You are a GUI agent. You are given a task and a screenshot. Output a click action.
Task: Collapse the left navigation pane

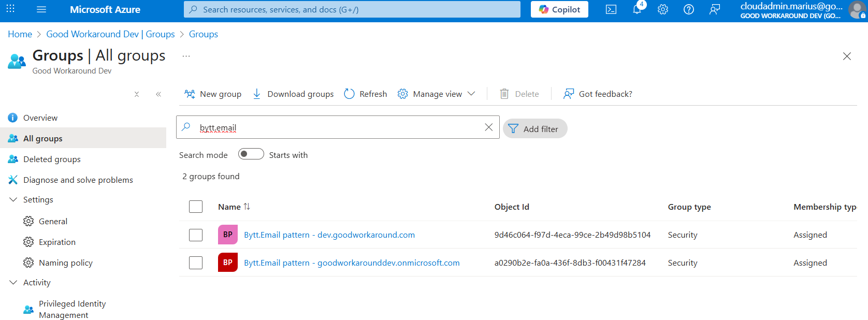[x=158, y=94]
